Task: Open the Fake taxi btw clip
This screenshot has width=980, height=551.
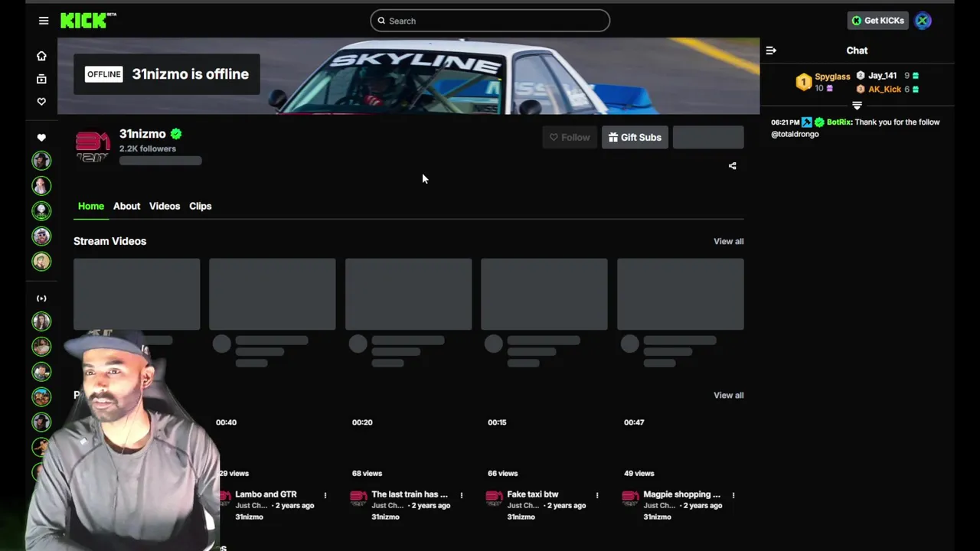Action: point(532,494)
